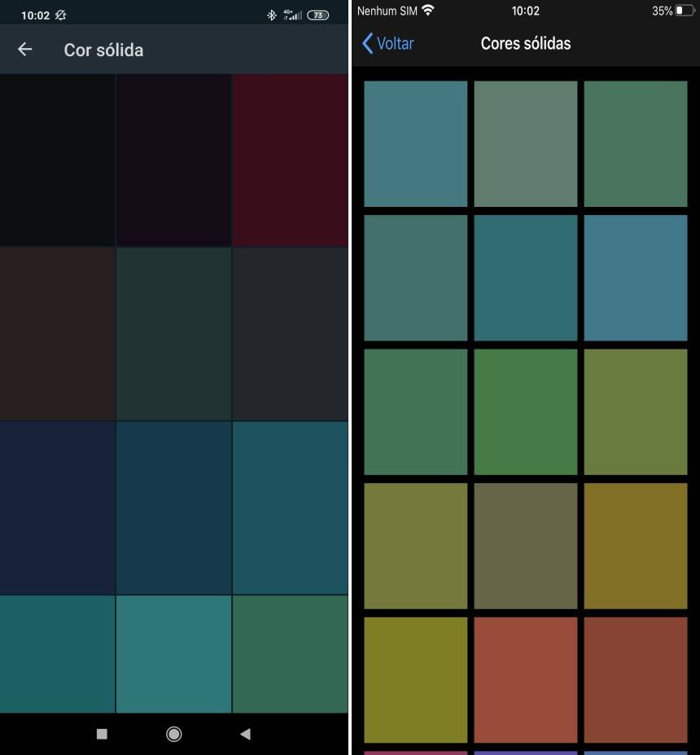Viewport: 700px width, 755px height.
Task: Choose the brick brown swatch, fifth row right, Cores sólidas
Action: (636, 680)
